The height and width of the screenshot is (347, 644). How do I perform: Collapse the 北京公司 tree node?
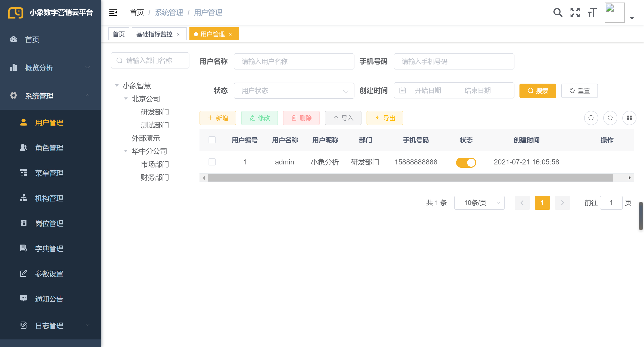(x=126, y=99)
